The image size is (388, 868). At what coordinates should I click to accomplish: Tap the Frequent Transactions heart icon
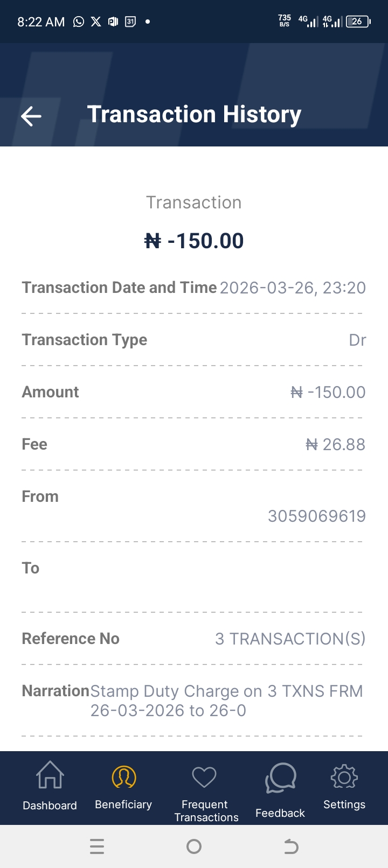click(x=204, y=777)
